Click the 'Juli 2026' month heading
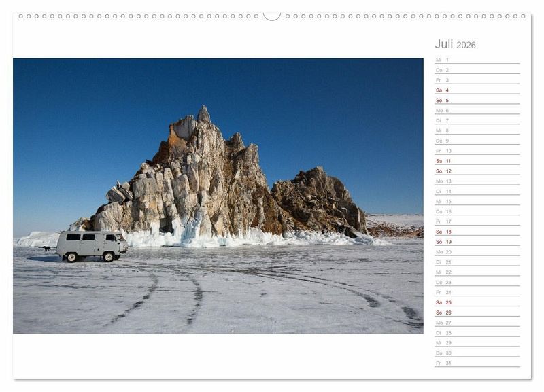This screenshot has height=392, width=544. click(455, 44)
